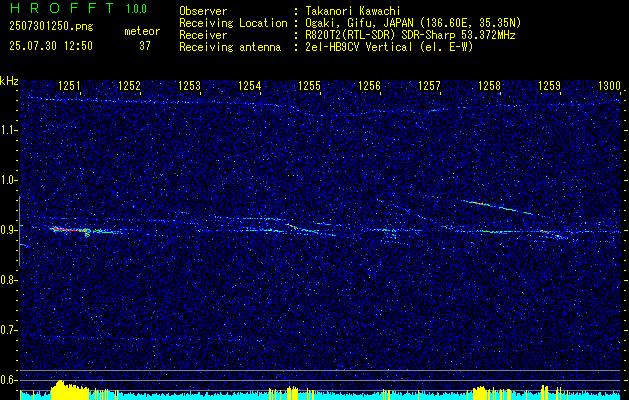Screen dimensions: 629x400
Task: Click the 0.8 kHz axis label
Action: 9,280
